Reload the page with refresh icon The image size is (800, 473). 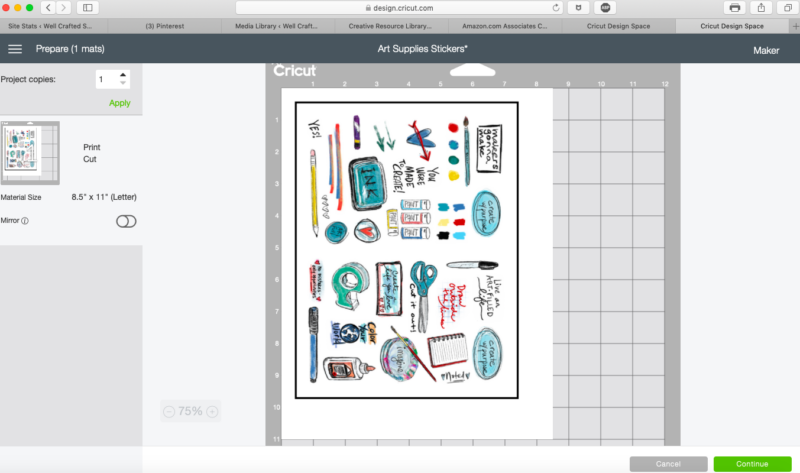coord(556,8)
